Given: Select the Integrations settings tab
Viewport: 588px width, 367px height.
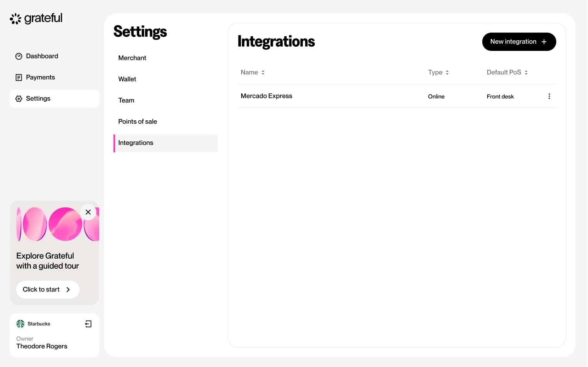Looking at the screenshot, I should pyautogui.click(x=136, y=143).
